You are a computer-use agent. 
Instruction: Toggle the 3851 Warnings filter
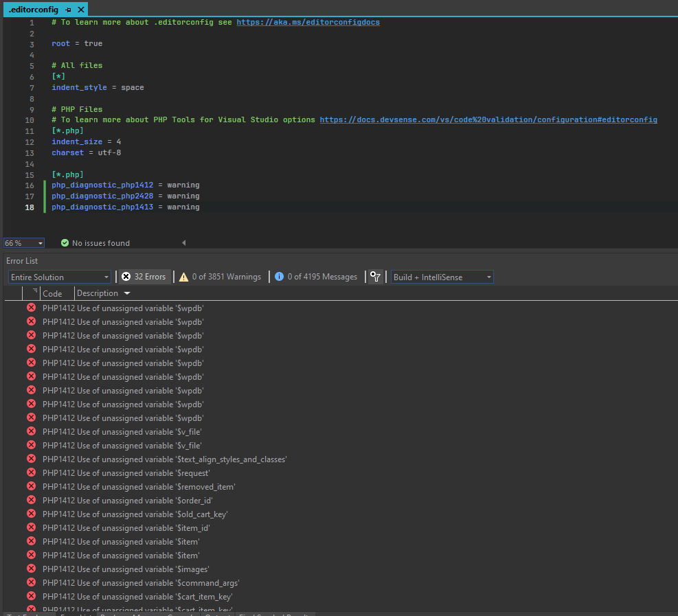(220, 277)
